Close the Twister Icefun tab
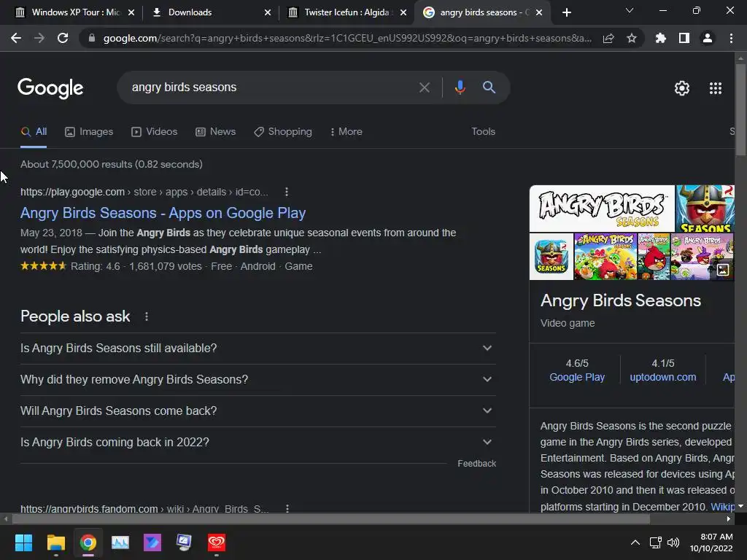The image size is (747, 560). 403,12
